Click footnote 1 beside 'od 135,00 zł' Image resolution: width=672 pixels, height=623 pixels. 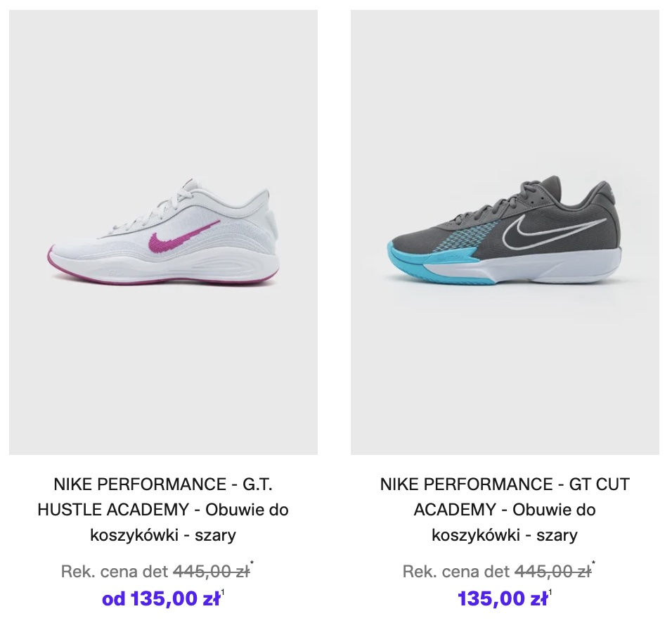(223, 593)
